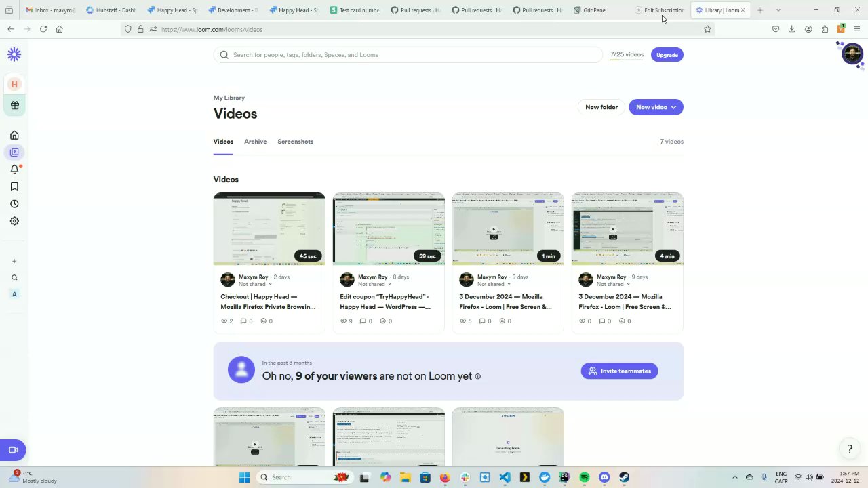This screenshot has height=488, width=868.
Task: Open Not shared dropdown on 1 min video
Action: (x=494, y=284)
